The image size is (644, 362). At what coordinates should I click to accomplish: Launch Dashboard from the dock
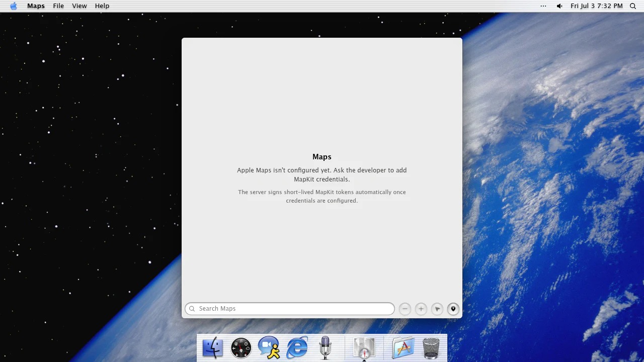pyautogui.click(x=241, y=347)
